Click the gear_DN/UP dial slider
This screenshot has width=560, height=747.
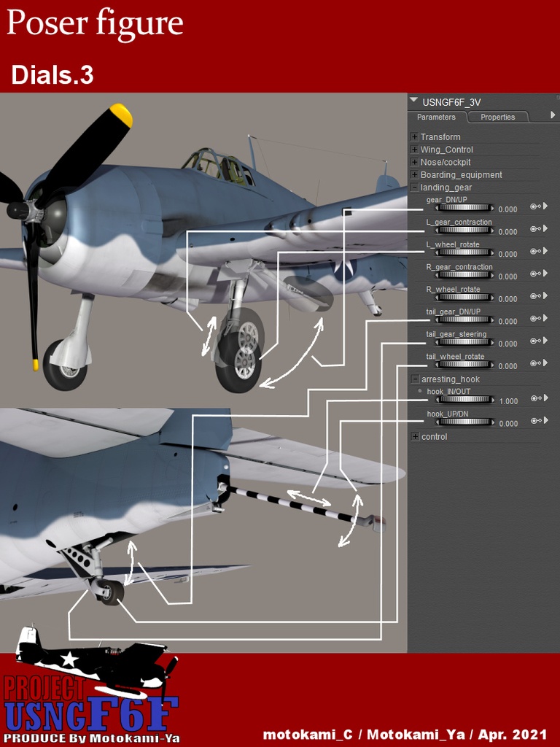464,208
